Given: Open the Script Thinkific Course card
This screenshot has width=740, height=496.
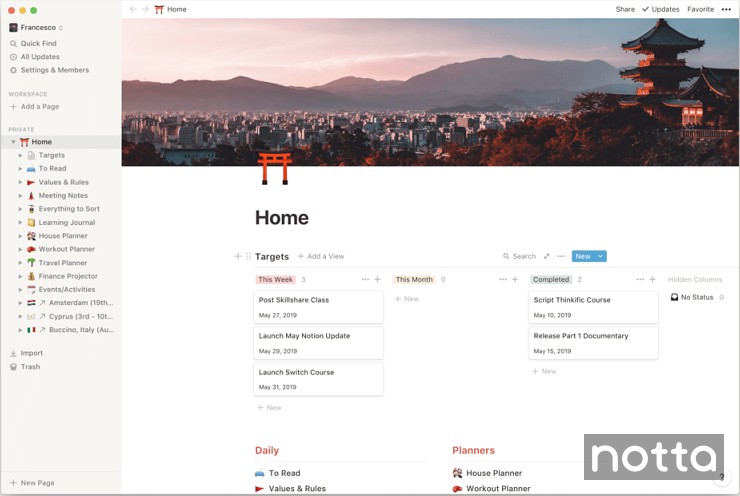Looking at the screenshot, I should (593, 307).
